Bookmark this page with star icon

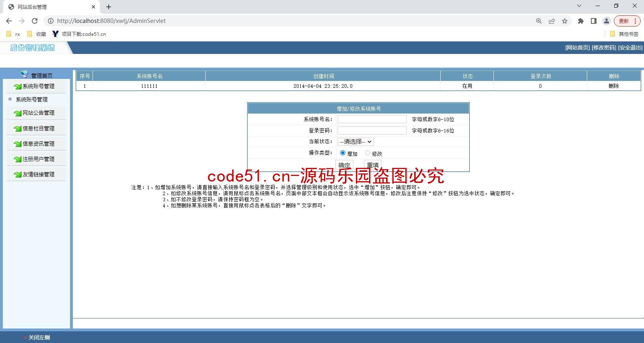point(565,21)
